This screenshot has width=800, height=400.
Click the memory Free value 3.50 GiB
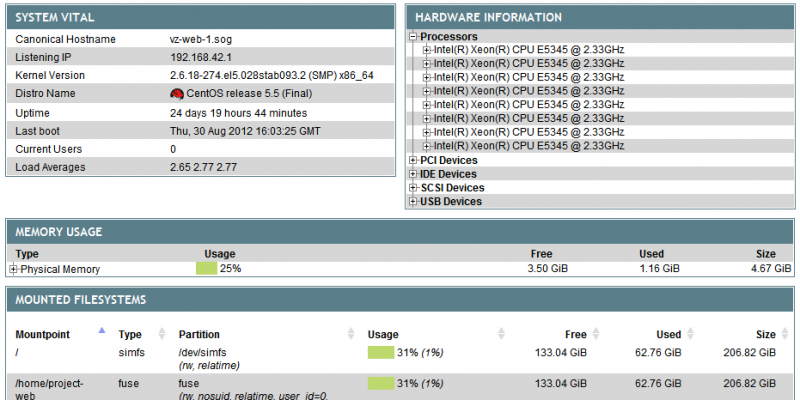pyautogui.click(x=547, y=268)
